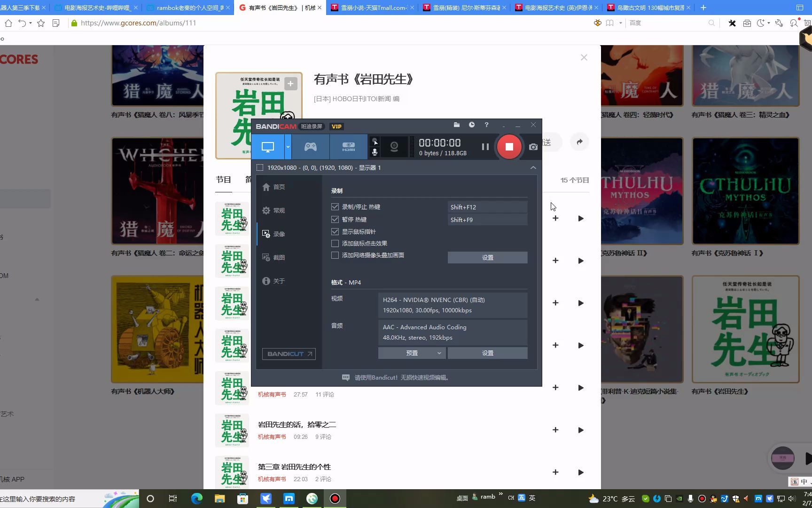The width and height of the screenshot is (812, 508).
Task: Expand taskbar toolbar overflow chevron
Action: [x=500, y=494]
